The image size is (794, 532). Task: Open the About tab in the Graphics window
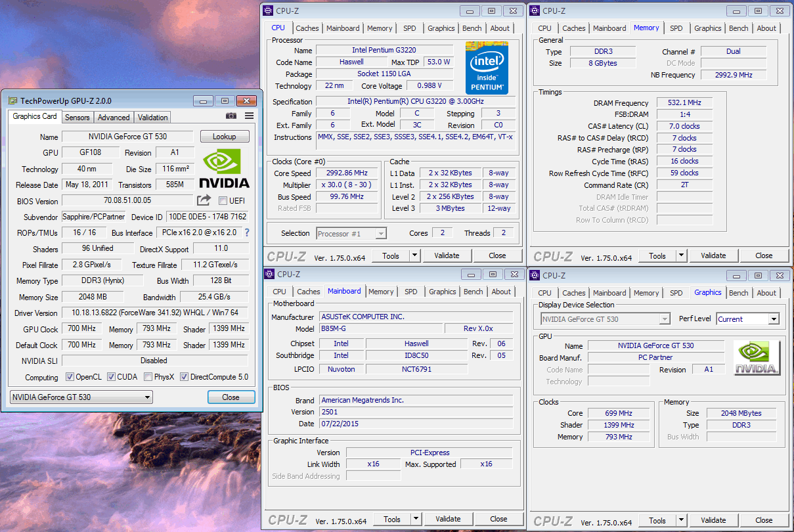click(x=766, y=293)
